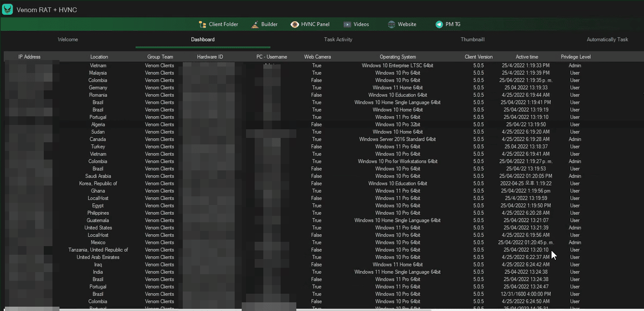Screen dimensions: 644x311
Task: Open the HVNC Panel eye icon
Action: coord(295,24)
